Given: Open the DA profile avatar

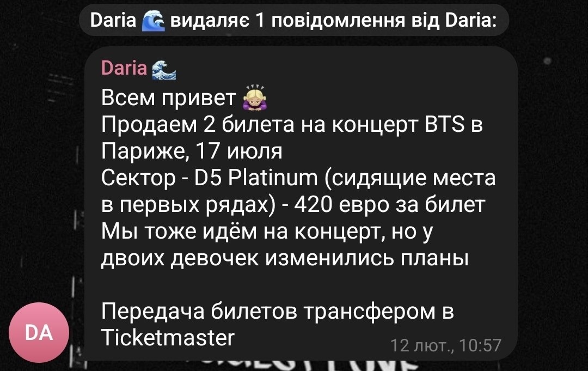Looking at the screenshot, I should point(39,333).
